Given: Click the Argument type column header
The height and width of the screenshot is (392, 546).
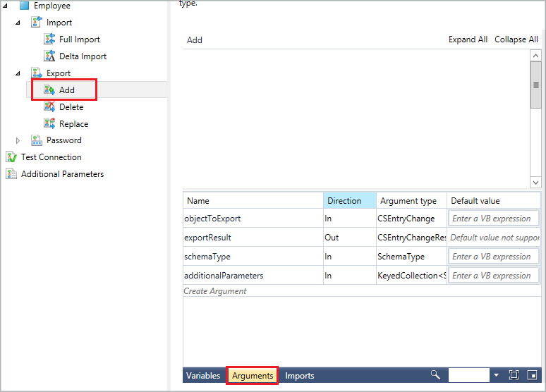Looking at the screenshot, I should [x=411, y=200].
